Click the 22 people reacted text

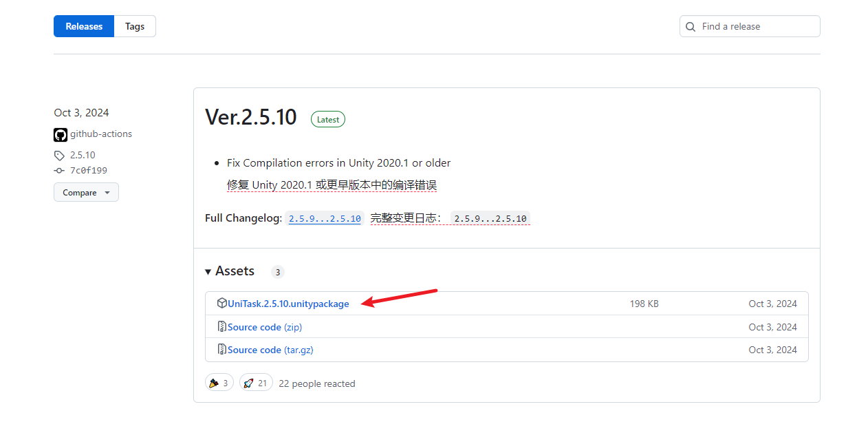[317, 383]
